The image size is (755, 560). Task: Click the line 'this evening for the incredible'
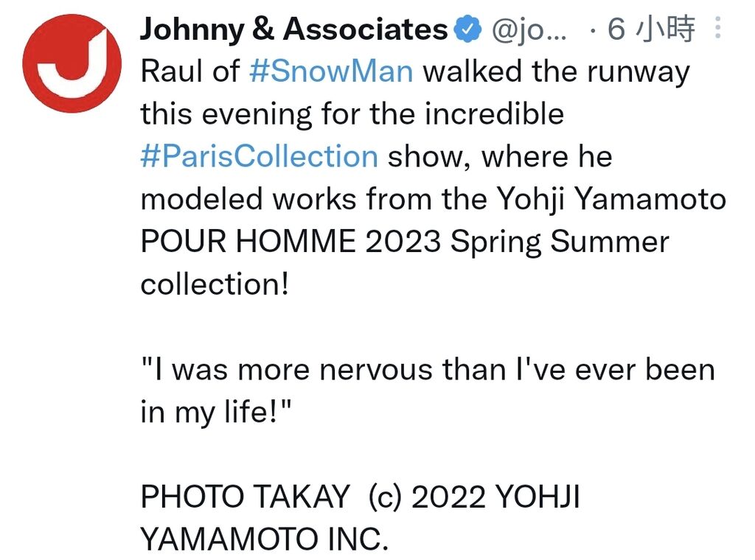coord(352,114)
